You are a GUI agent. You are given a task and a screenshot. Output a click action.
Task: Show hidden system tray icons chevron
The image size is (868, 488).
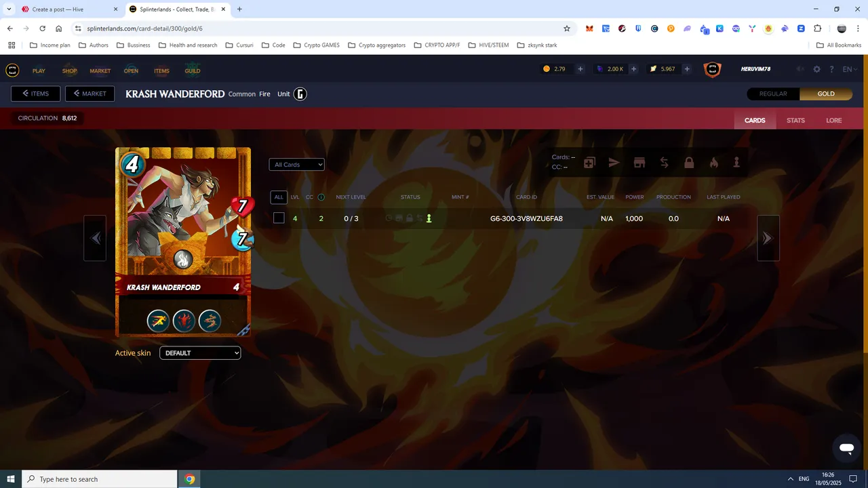pyautogui.click(x=791, y=479)
